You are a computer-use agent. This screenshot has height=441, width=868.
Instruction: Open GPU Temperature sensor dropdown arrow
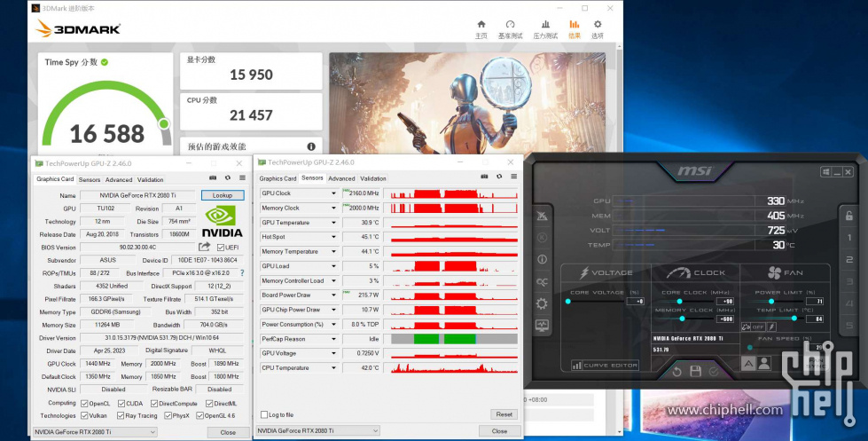tap(333, 222)
